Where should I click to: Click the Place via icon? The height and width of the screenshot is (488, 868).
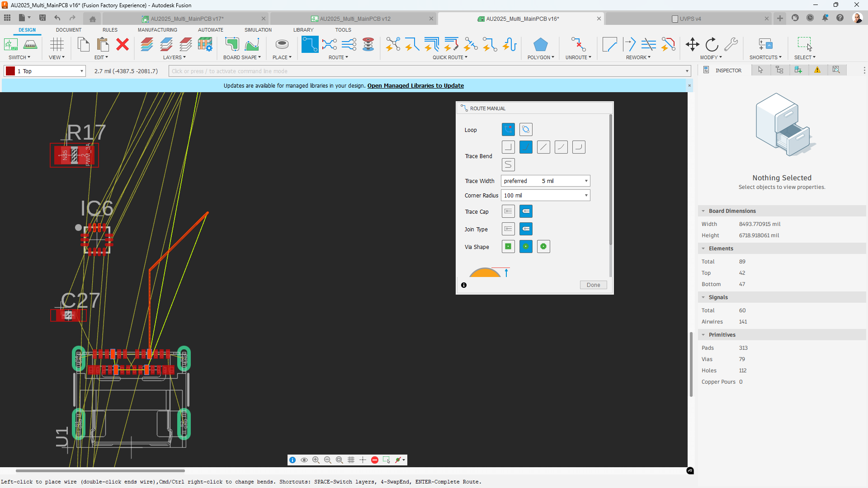click(x=282, y=44)
